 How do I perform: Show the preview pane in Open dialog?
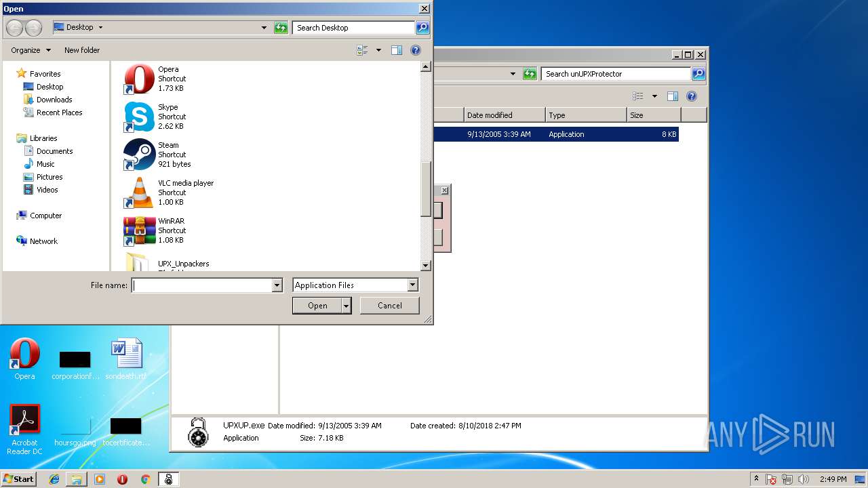point(397,50)
